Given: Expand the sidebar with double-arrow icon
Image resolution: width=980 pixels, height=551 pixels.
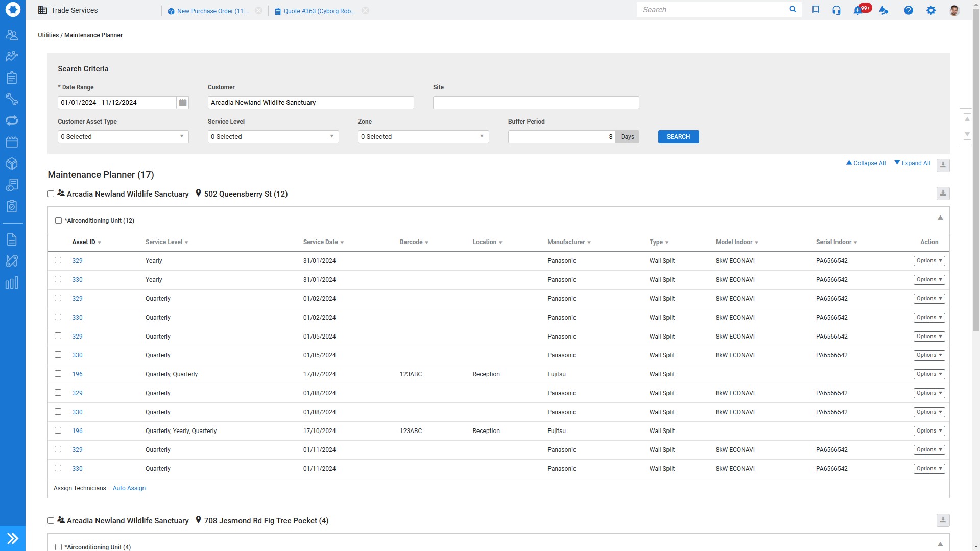Looking at the screenshot, I should [x=13, y=538].
